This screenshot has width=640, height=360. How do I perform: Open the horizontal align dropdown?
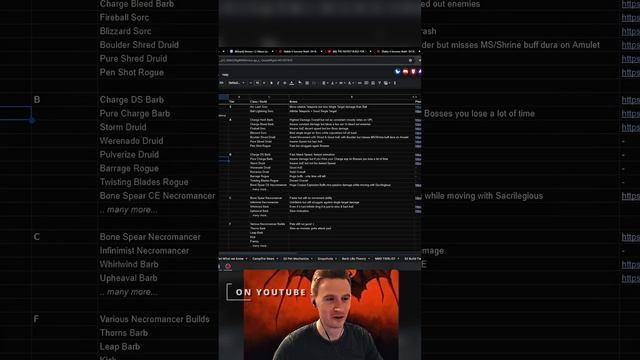tap(324, 83)
